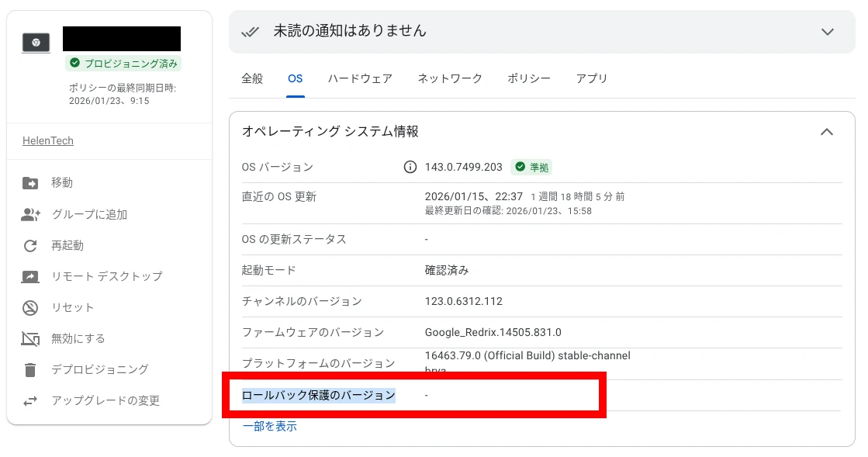Click the デプロビジョニング trash icon
Screen dimensions: 868x457
(30, 370)
